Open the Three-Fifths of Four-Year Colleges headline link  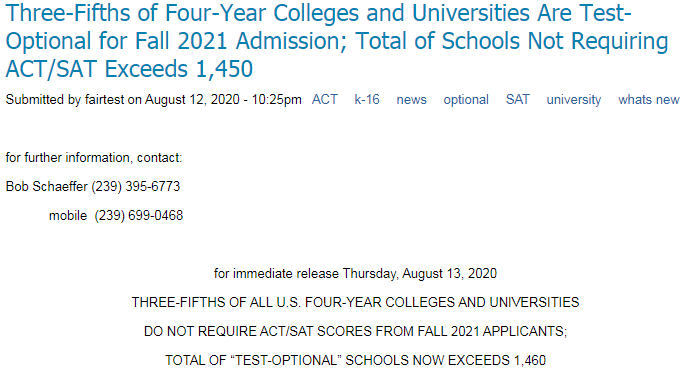(336, 41)
